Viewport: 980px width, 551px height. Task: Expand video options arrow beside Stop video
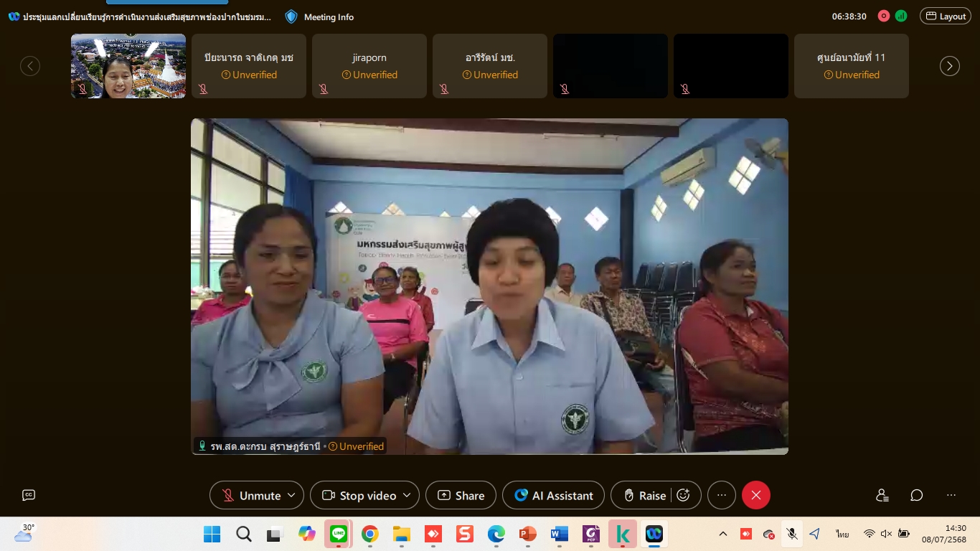[x=407, y=495]
